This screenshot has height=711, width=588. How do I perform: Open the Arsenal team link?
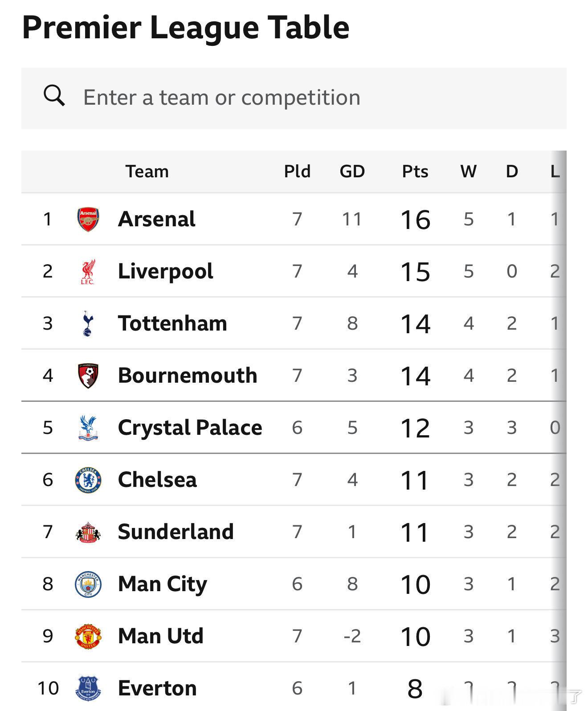156,219
